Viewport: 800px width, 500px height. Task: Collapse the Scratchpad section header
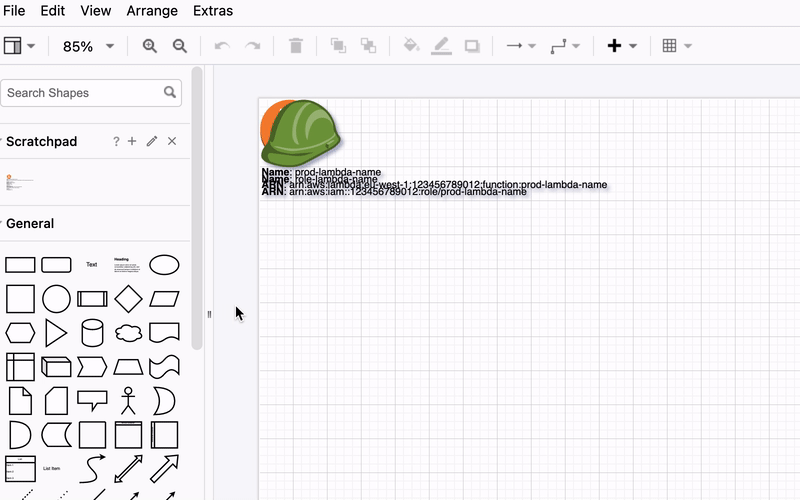[x=41, y=141]
